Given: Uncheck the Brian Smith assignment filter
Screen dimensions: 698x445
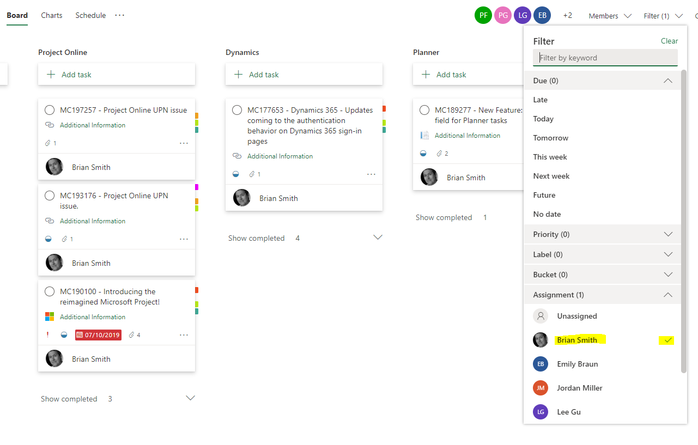Looking at the screenshot, I should pos(603,340).
